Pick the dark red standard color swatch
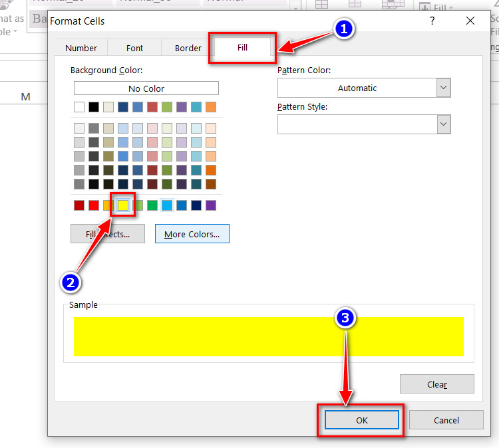 79,205
